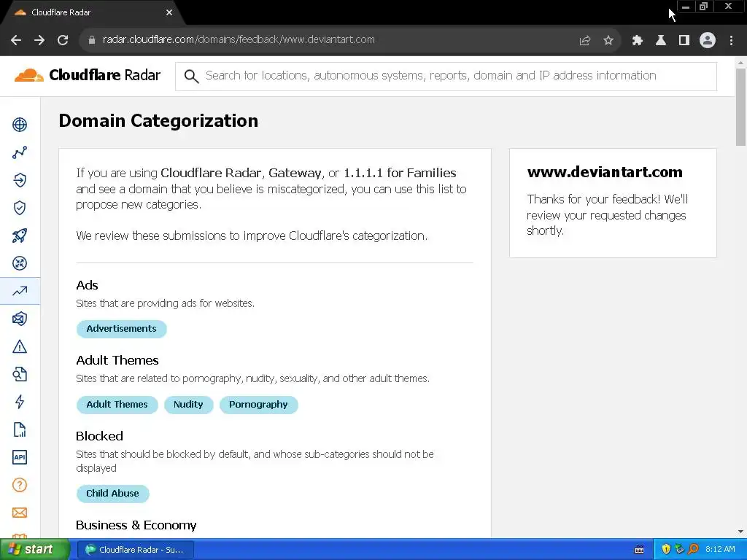Toggle the browser side panel icon
The height and width of the screenshot is (560, 747).
click(684, 41)
